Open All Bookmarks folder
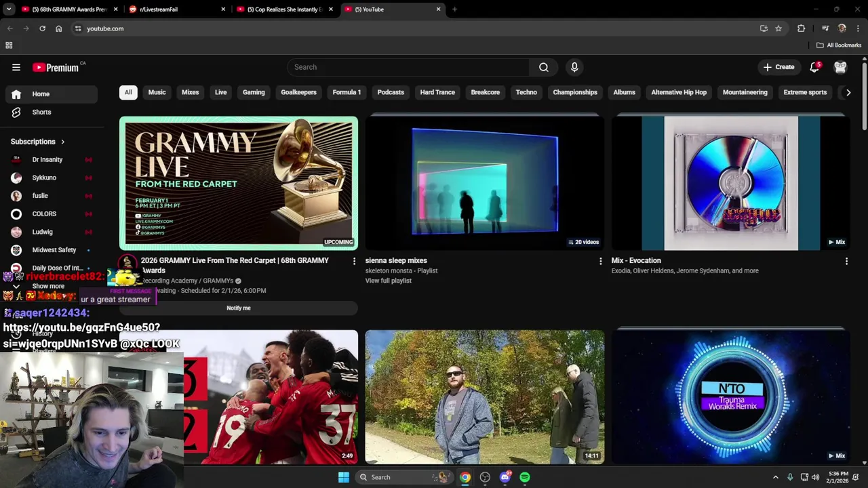The height and width of the screenshot is (488, 868). tap(839, 45)
